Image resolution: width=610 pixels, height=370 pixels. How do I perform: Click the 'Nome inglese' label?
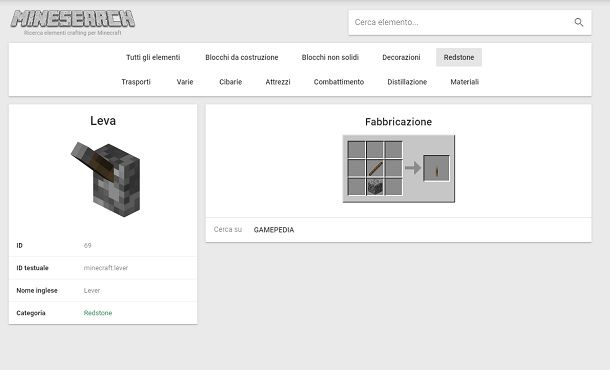pos(37,290)
